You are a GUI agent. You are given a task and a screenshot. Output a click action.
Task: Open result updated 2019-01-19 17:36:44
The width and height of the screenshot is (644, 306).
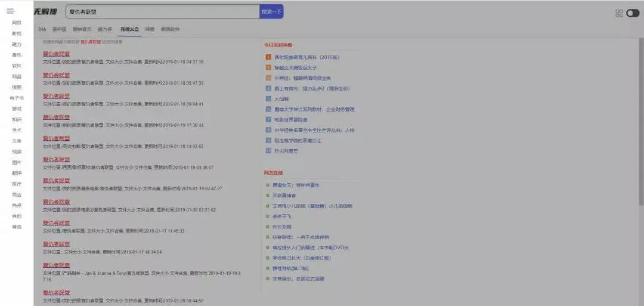click(x=56, y=117)
